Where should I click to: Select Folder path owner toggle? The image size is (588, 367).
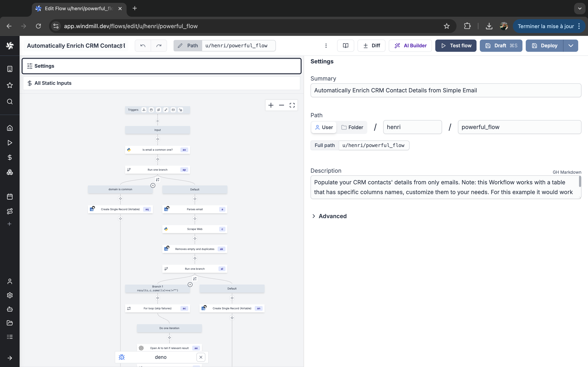pos(352,127)
